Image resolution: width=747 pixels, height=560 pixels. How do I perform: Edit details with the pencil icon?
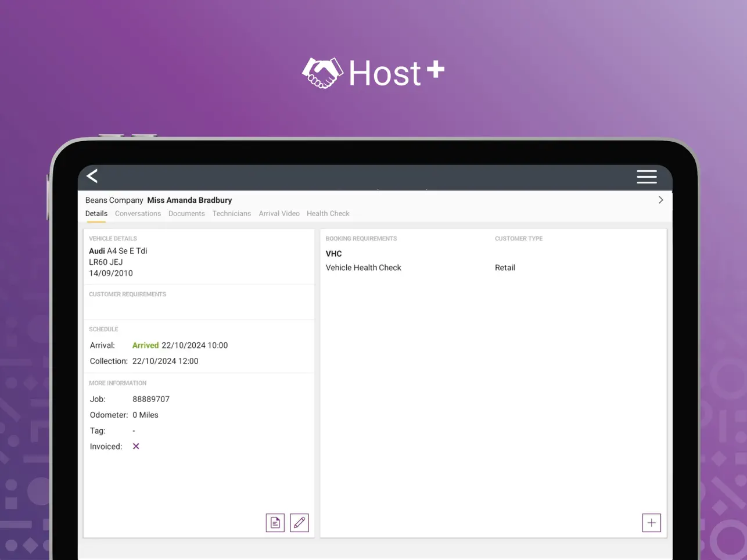click(299, 523)
